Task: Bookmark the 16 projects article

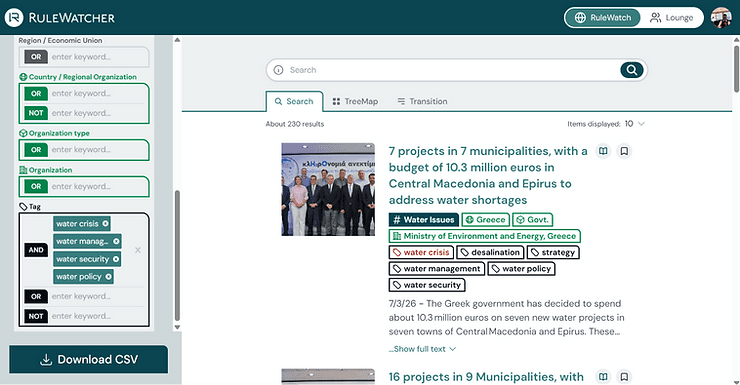Action: point(624,377)
